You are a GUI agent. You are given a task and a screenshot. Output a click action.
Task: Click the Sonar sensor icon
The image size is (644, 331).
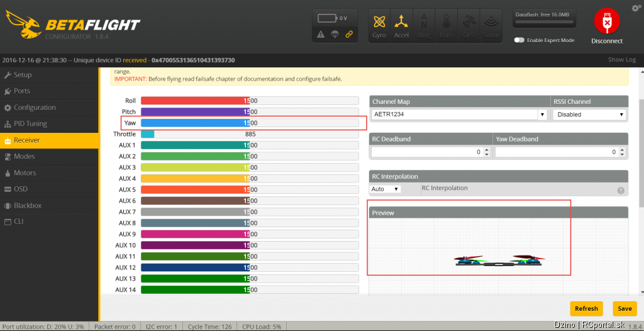point(491,26)
